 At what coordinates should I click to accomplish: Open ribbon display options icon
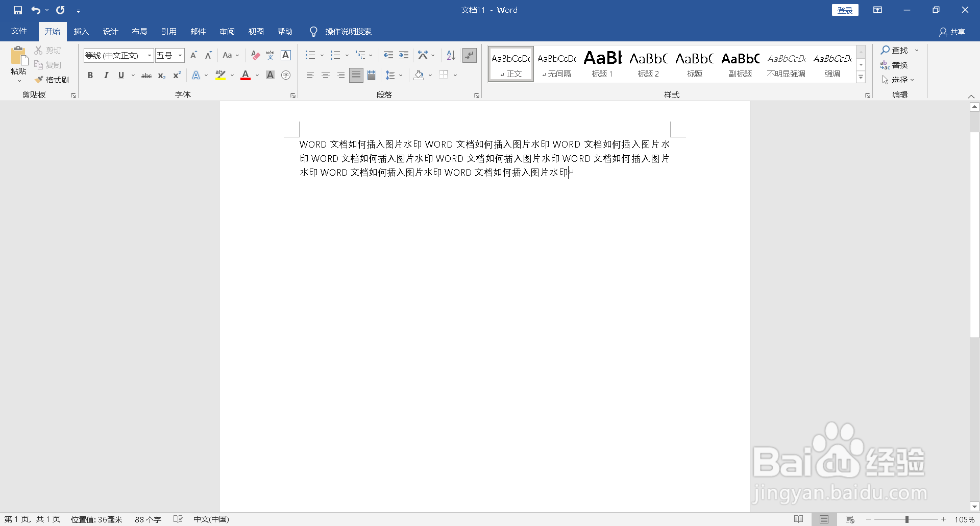pyautogui.click(x=878, y=10)
